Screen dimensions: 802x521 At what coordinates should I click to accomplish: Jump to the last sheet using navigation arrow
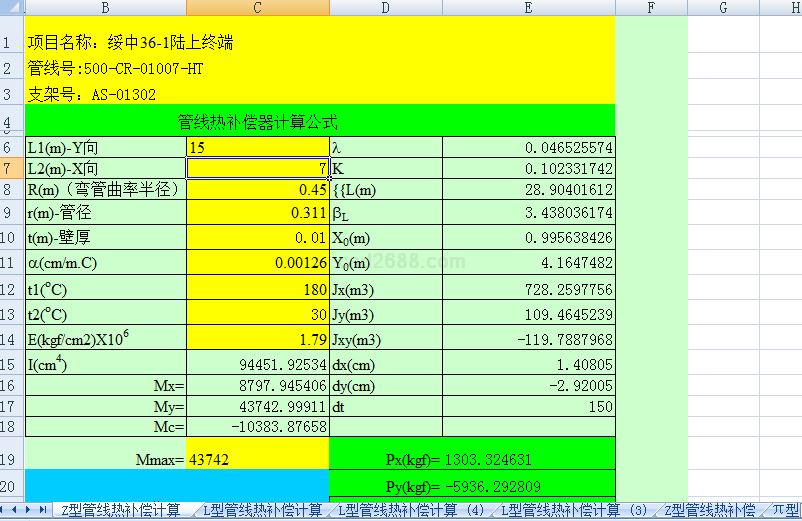(x=44, y=510)
